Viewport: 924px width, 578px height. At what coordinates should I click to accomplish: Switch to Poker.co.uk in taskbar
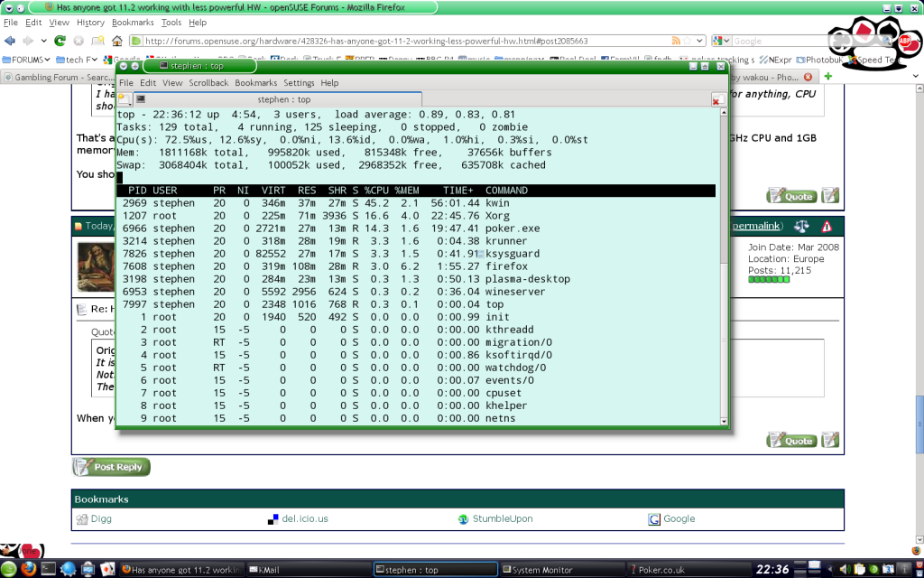[x=689, y=570]
